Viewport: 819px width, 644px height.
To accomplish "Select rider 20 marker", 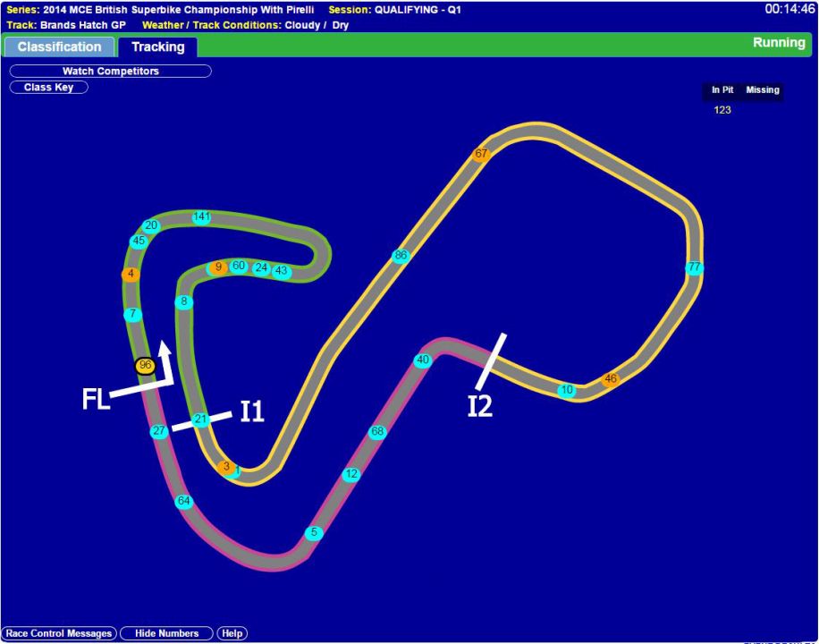I will click(151, 225).
